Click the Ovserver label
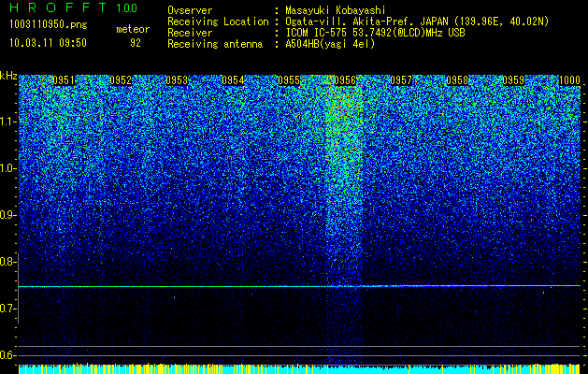This screenshot has width=588, height=374. pyautogui.click(x=190, y=10)
